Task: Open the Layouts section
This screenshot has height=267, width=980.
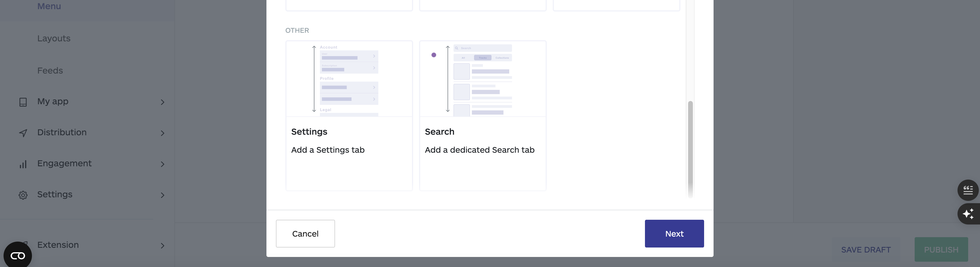Action: point(54,38)
